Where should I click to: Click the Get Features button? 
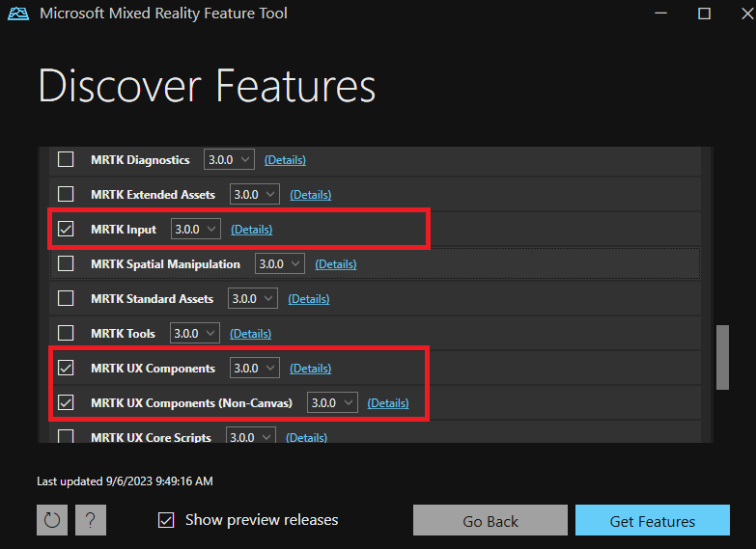pos(653,520)
